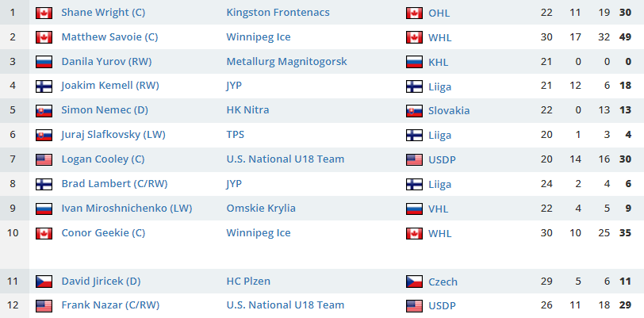Click the Canada flag beside OHL league
Image resolution: width=644 pixels, height=318 pixels.
click(x=414, y=13)
